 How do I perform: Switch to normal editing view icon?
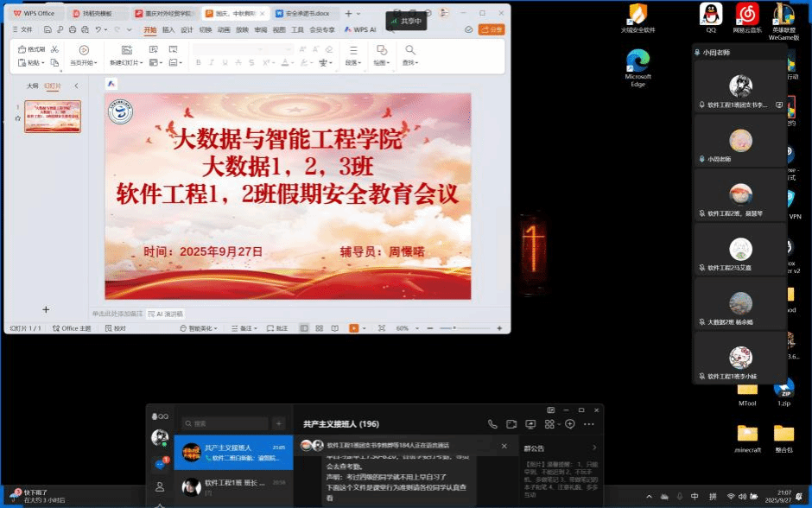(x=304, y=328)
